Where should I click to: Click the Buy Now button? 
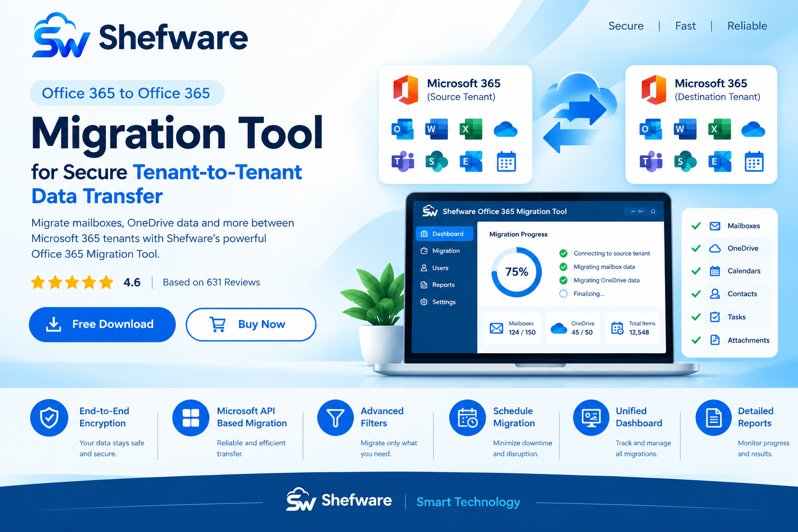(x=251, y=324)
